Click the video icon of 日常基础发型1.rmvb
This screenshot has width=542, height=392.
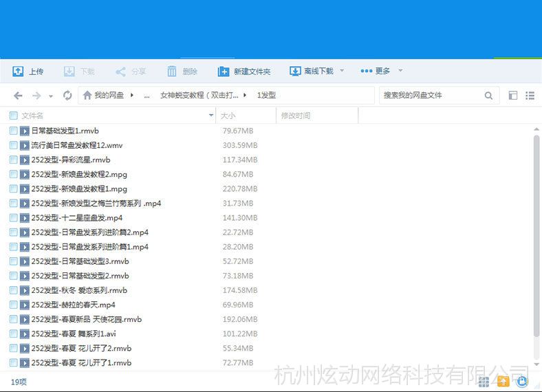click(25, 131)
